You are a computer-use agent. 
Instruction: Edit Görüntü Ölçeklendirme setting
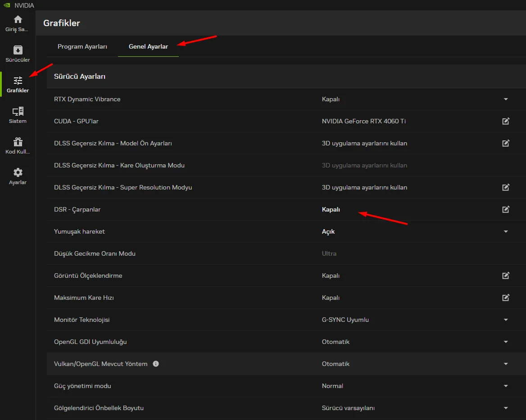click(x=506, y=275)
